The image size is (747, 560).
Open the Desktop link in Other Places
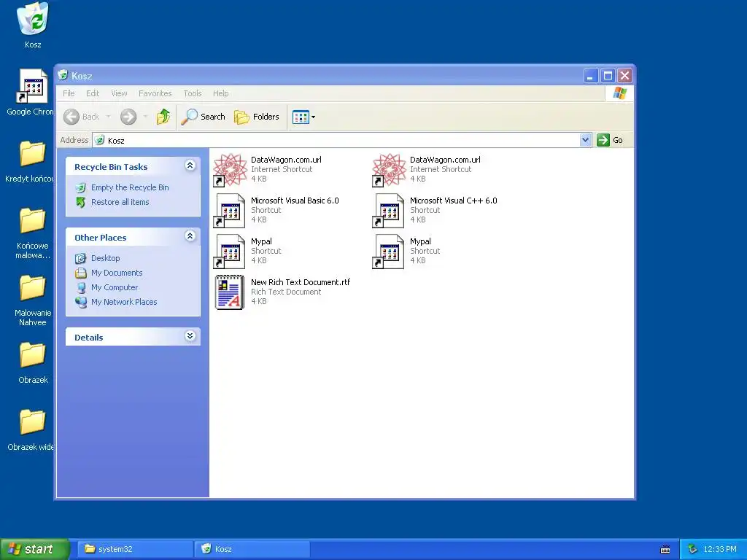(105, 258)
